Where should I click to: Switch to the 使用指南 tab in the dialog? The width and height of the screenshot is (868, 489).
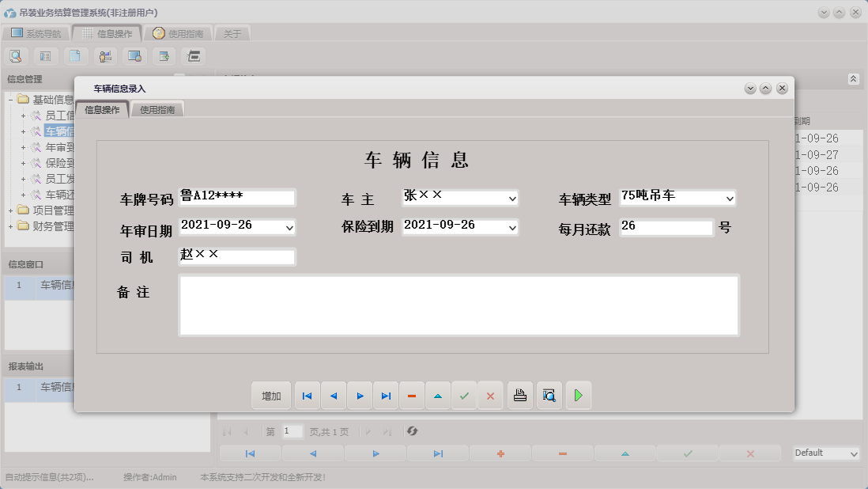coord(159,111)
